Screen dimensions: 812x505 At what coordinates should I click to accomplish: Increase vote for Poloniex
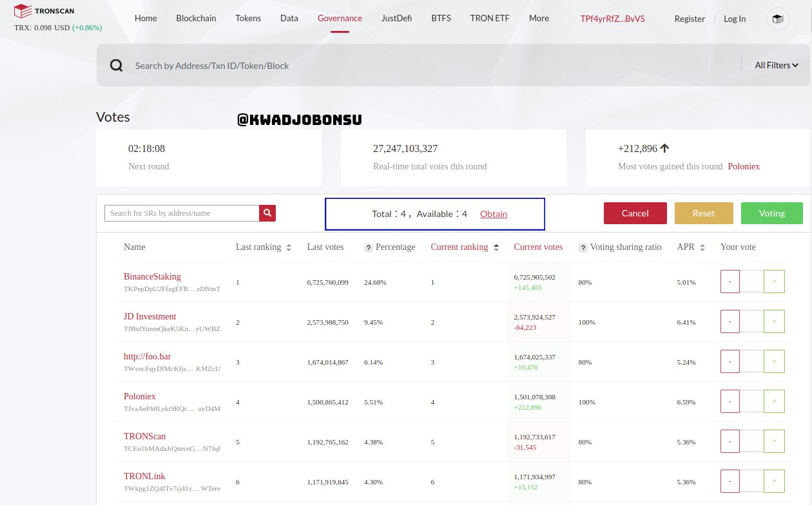point(774,401)
